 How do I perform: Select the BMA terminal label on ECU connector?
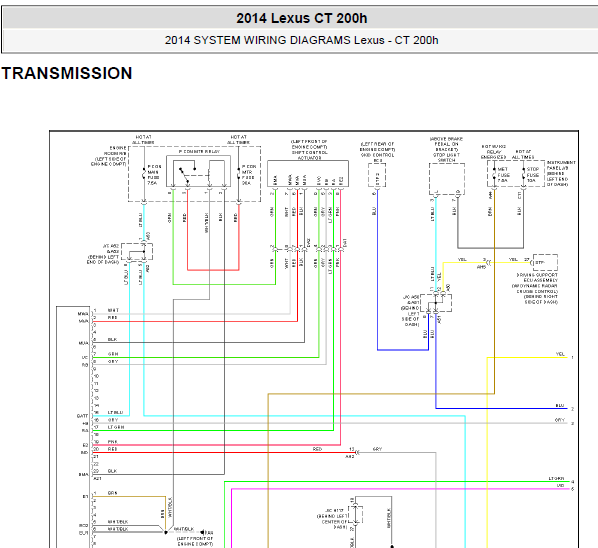click(x=83, y=475)
